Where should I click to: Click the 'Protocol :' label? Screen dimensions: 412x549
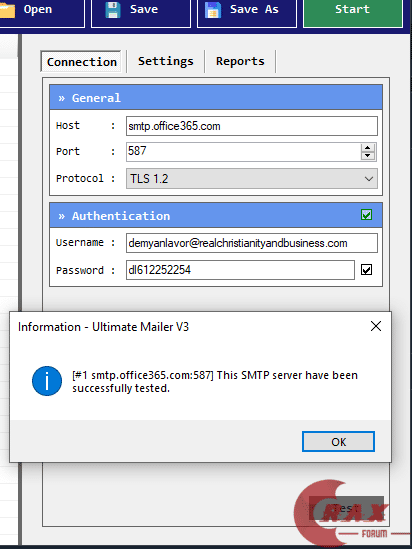[86, 179]
